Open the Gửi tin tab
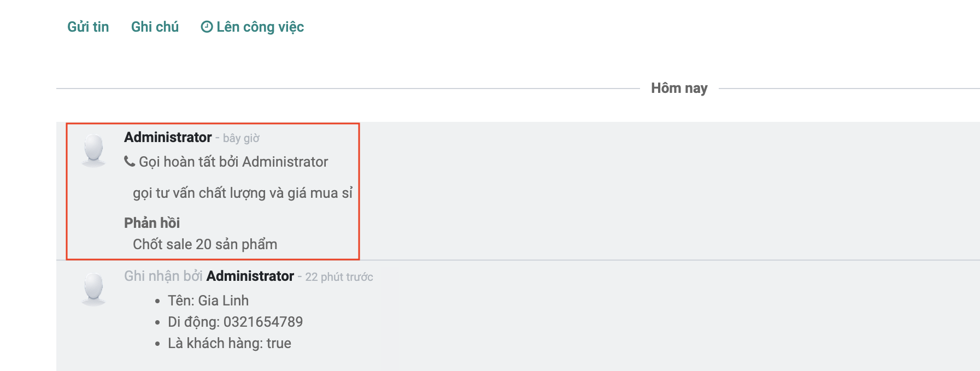This screenshot has height=371, width=980. click(x=88, y=27)
